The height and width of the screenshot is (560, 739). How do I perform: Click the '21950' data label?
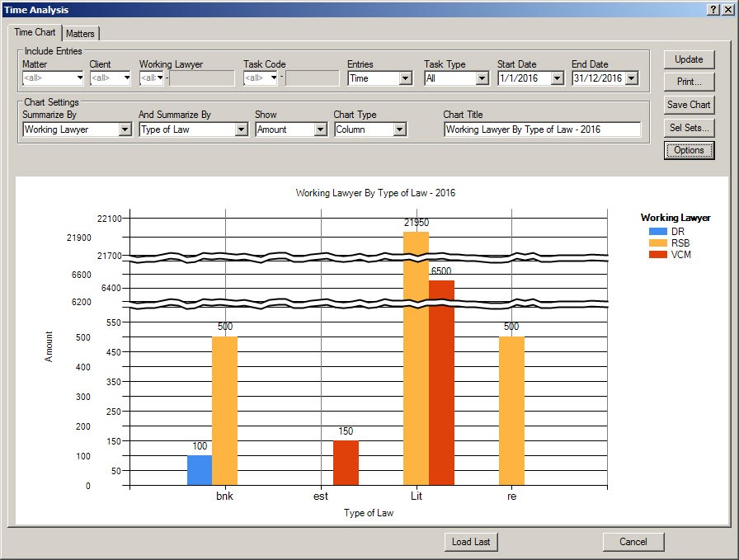pyautogui.click(x=417, y=223)
